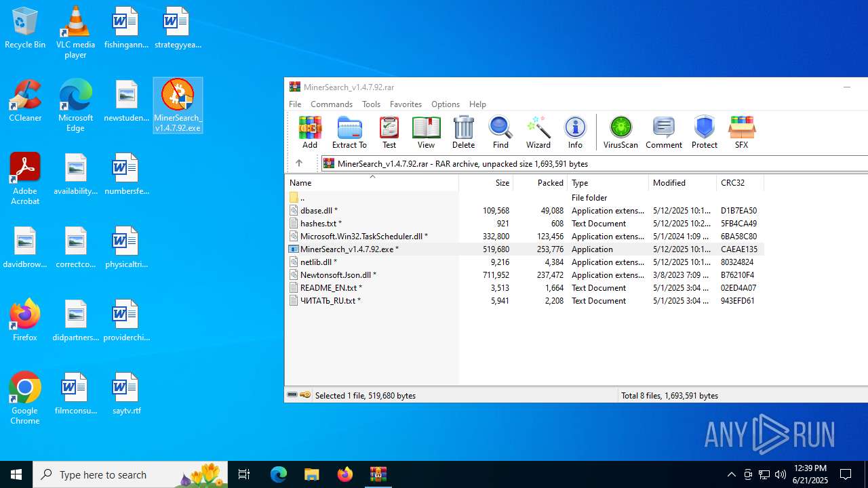Click the drive icon in status bar
868x488 pixels.
click(x=292, y=395)
